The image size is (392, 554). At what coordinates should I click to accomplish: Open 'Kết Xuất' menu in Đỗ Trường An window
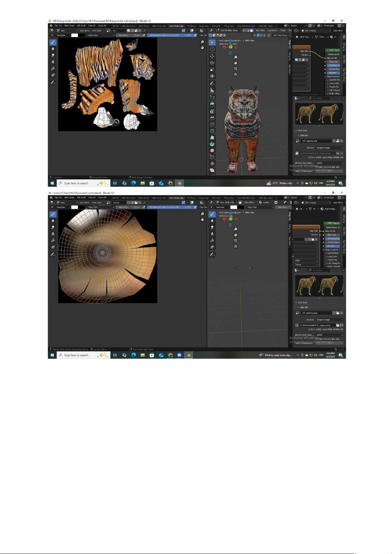(x=81, y=26)
